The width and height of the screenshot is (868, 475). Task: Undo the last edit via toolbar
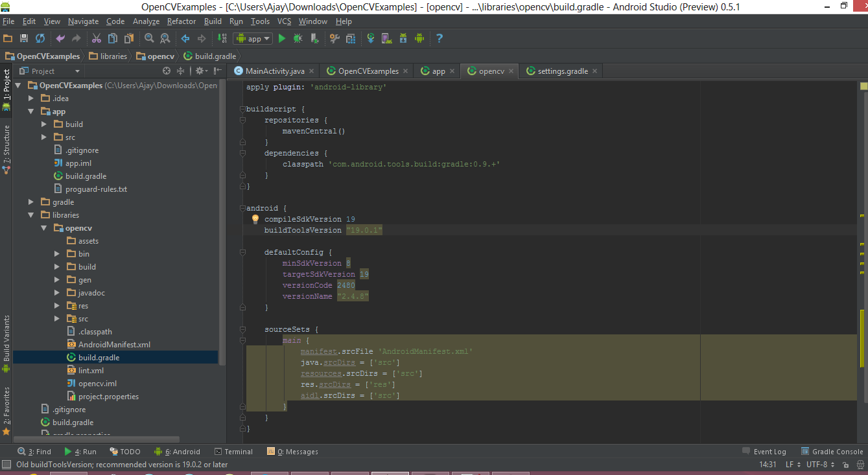tap(60, 39)
